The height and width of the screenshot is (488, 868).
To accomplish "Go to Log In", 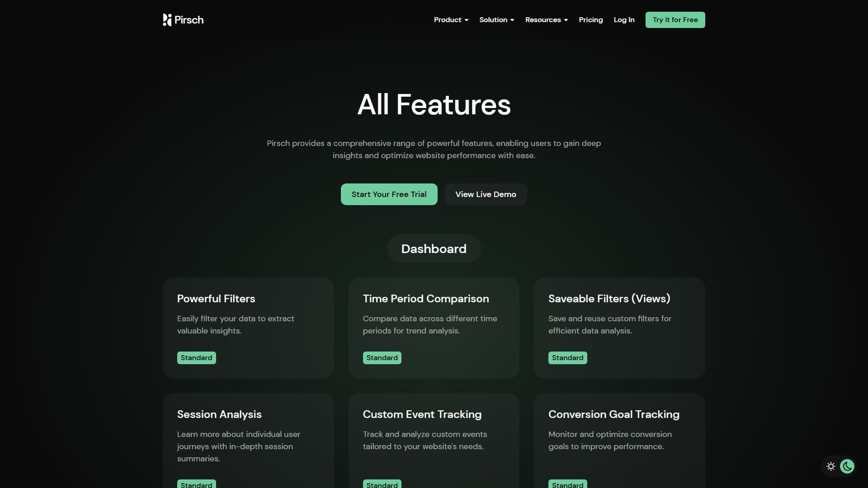I will pos(624,20).
